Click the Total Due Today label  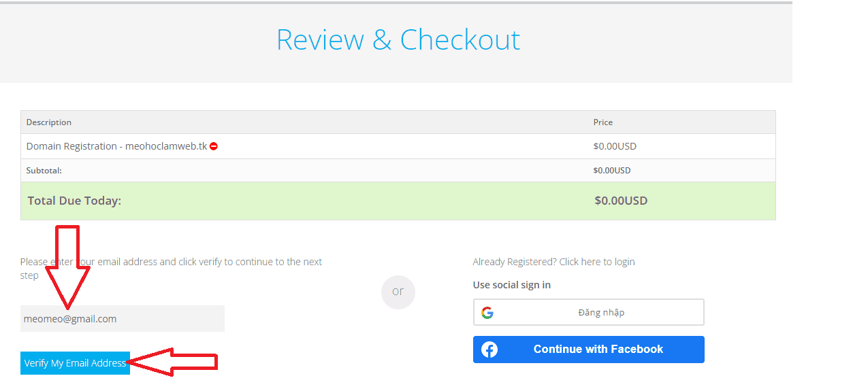tap(74, 201)
